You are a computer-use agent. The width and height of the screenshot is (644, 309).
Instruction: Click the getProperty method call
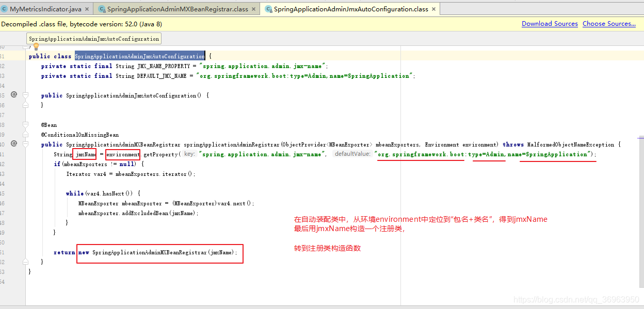pyautogui.click(x=160, y=154)
